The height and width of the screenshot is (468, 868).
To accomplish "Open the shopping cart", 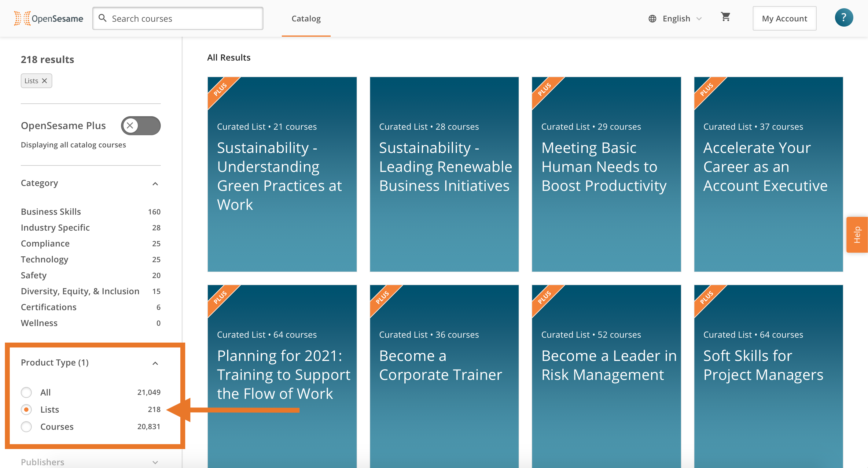I will tap(726, 17).
